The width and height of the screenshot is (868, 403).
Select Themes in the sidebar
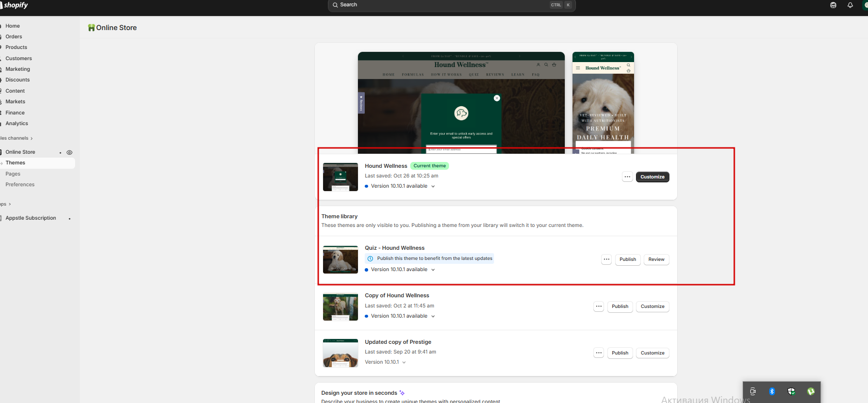[37, 163]
